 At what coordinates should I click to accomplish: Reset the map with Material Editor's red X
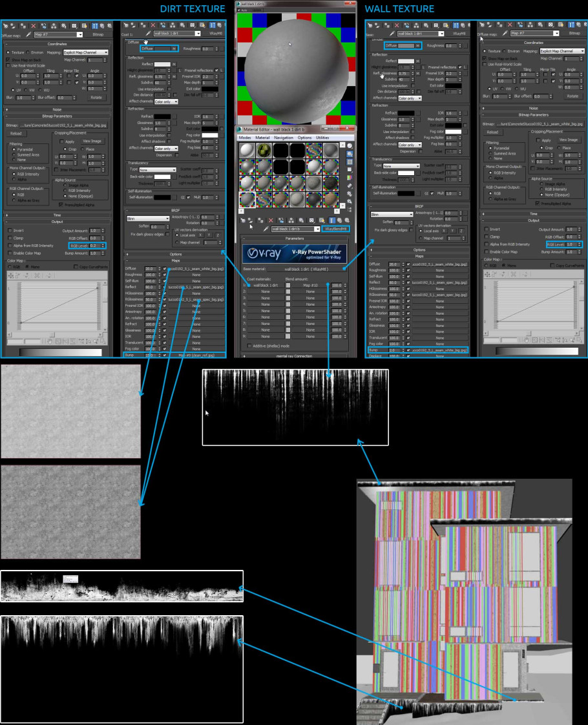coord(271,220)
